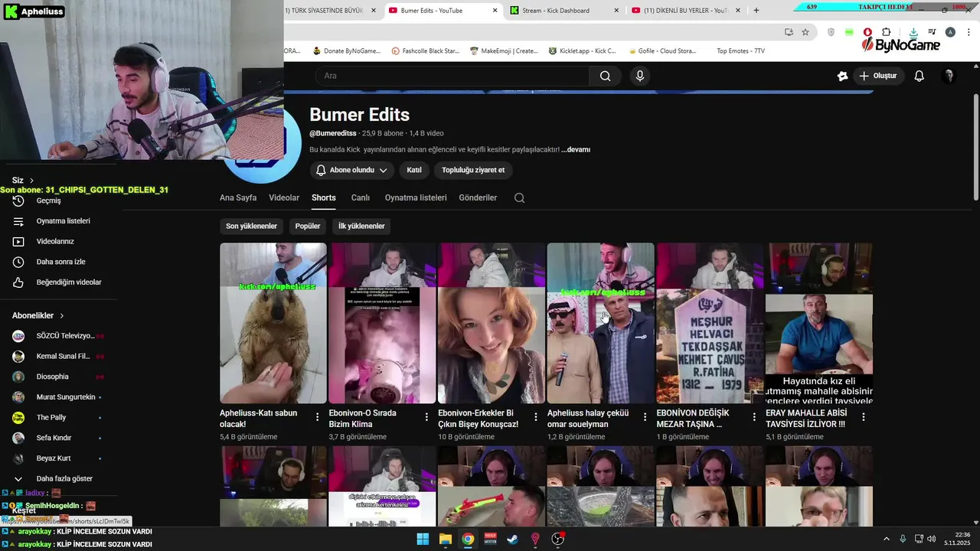Expand Abonelikler section chevron
This screenshot has height=551, width=980.
[62, 315]
